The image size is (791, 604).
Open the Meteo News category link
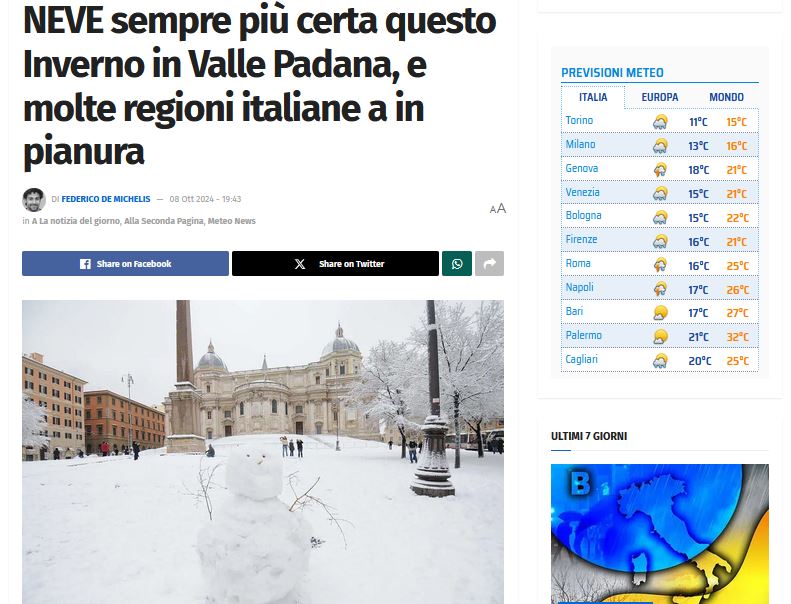(x=232, y=221)
